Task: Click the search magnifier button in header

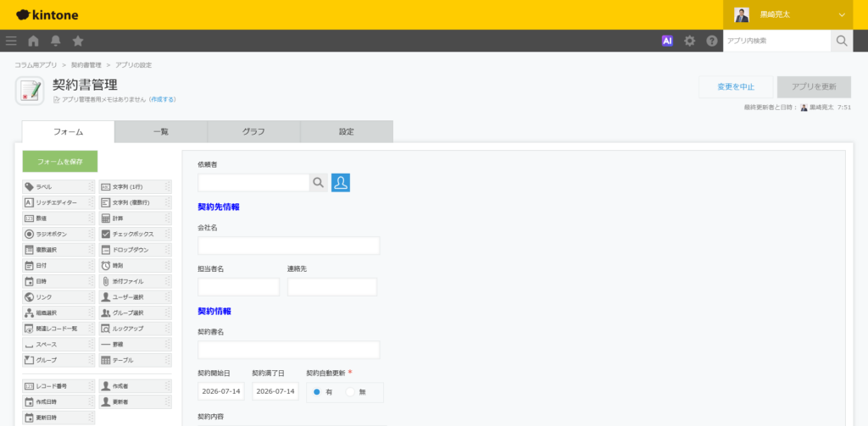Action: 842,41
